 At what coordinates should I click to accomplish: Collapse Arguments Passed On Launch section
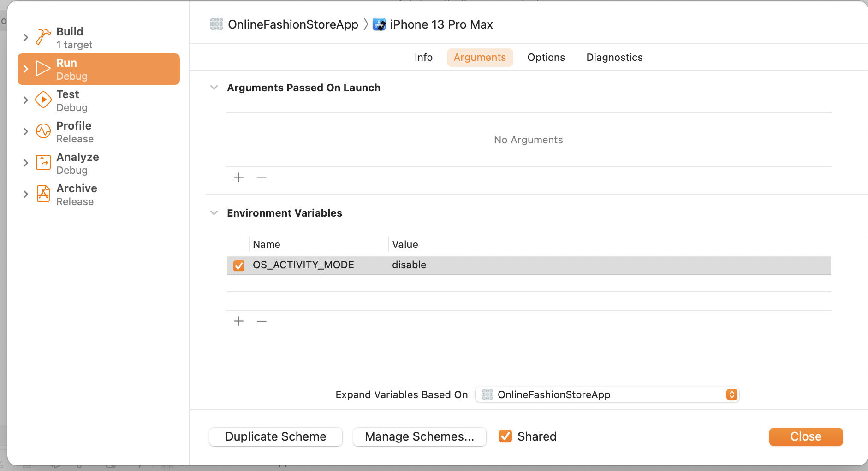pyautogui.click(x=214, y=88)
